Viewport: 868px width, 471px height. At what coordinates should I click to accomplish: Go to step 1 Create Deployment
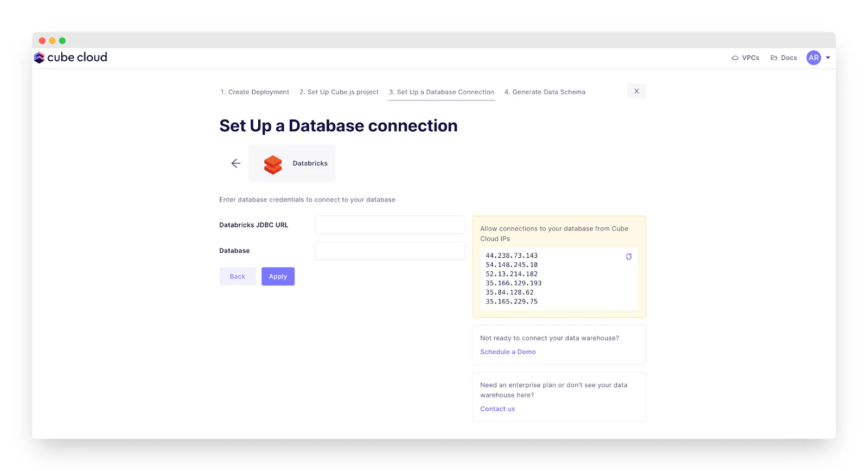(x=254, y=92)
